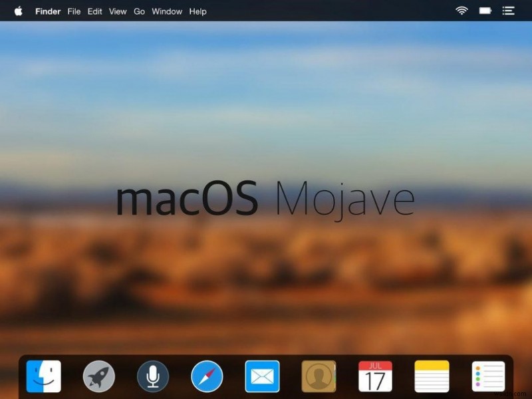Open Notification Center from the menu bar
532x399 pixels.
509,11
